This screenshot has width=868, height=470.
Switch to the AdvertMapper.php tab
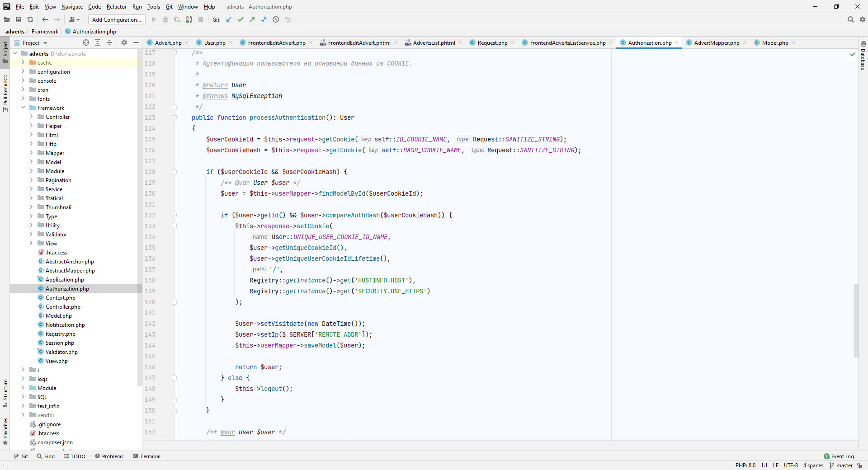click(716, 42)
